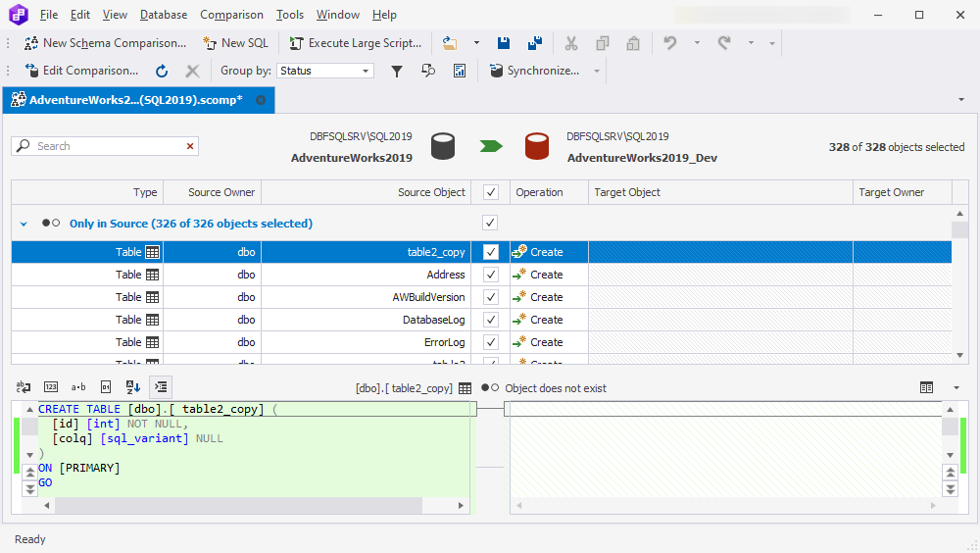The image size is (980, 553).
Task: Click the AZ sort order icon
Action: [133, 387]
